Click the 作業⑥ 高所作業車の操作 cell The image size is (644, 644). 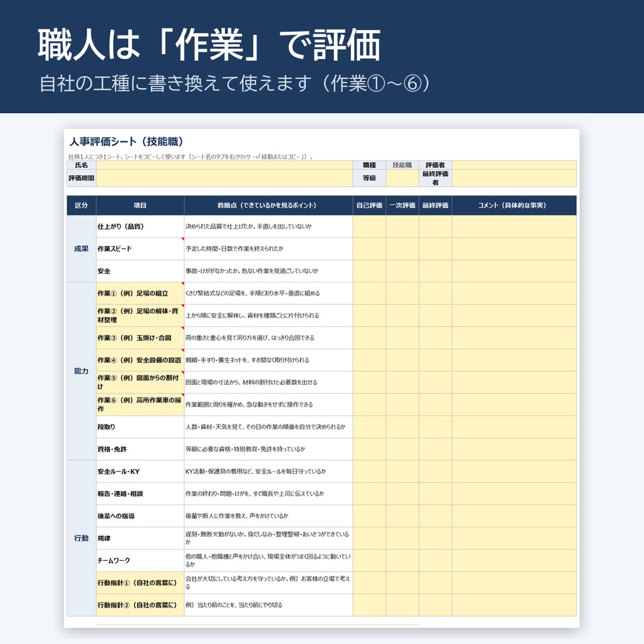140,404
